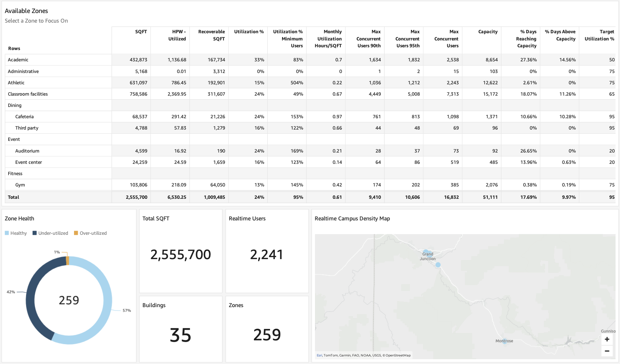Click the Under-utilized legend color swatch
Viewport: 620px width, 364px height.
pos(35,233)
